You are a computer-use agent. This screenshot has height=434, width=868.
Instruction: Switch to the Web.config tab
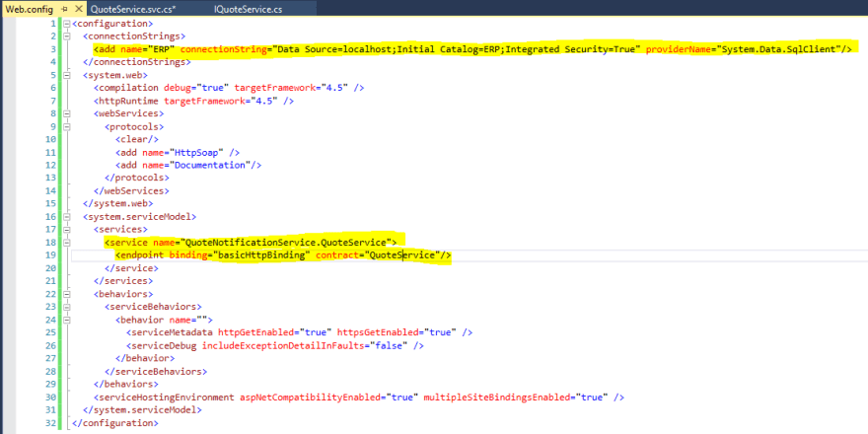point(29,10)
